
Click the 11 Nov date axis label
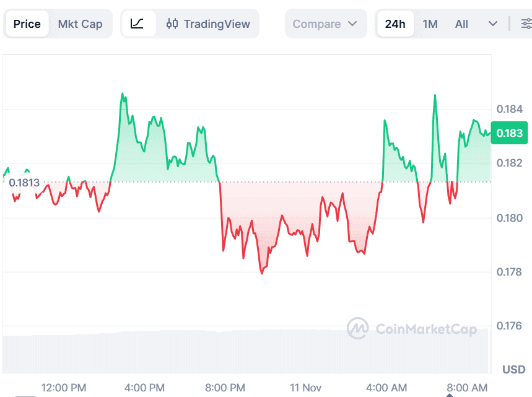pos(305,388)
